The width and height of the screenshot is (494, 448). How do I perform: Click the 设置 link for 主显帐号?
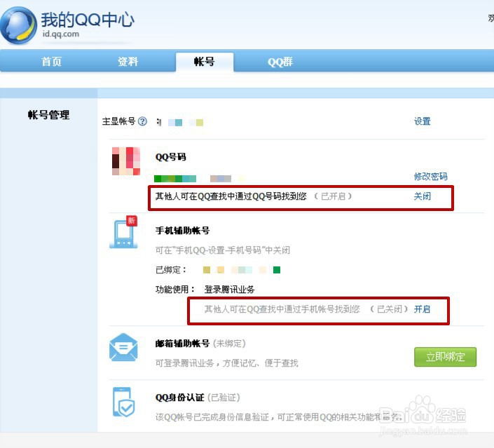[x=422, y=121]
